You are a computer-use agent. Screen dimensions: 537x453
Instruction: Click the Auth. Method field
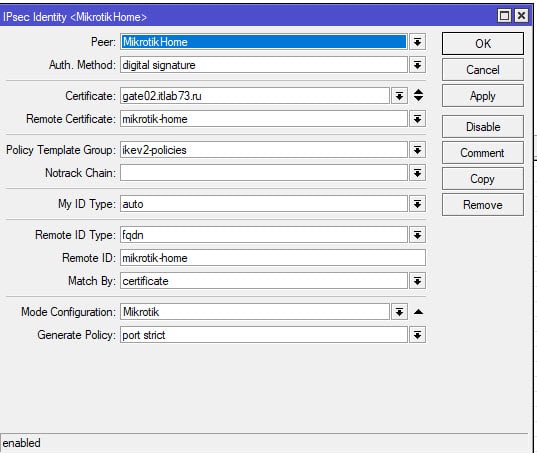[264, 65]
